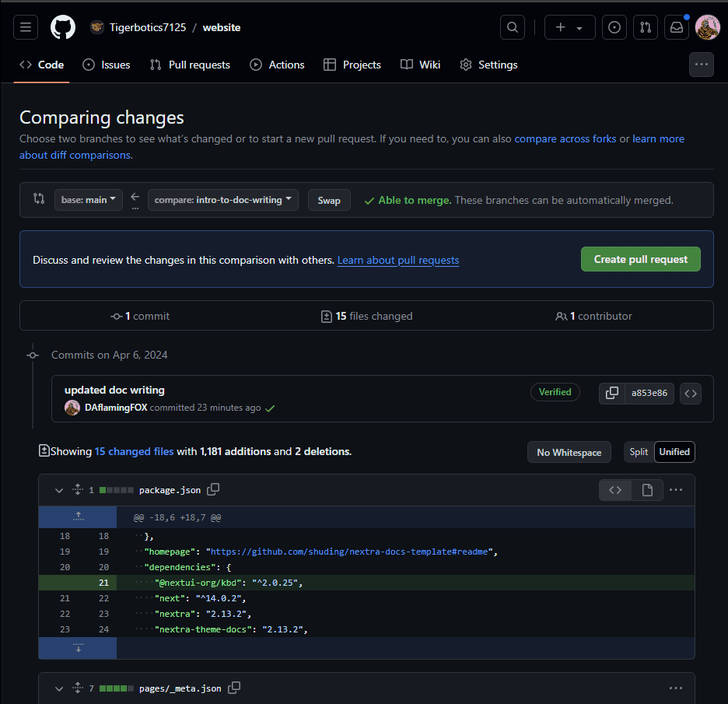Switch diff view to Split

click(639, 452)
